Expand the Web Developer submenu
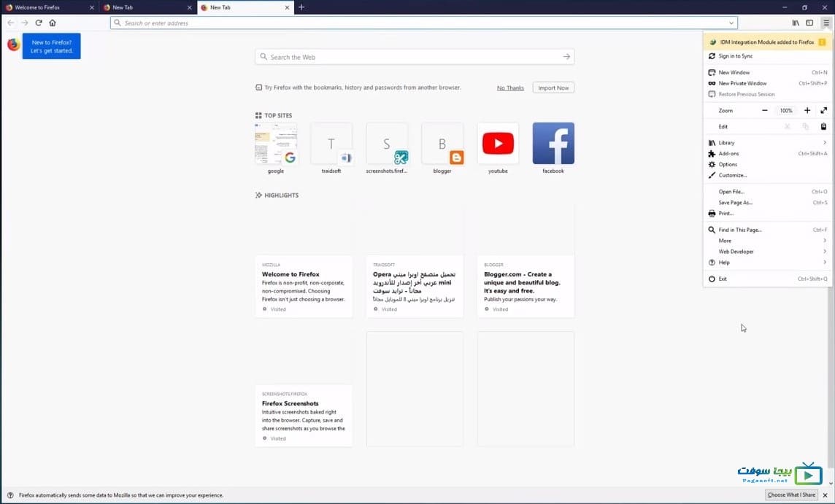 [767, 252]
